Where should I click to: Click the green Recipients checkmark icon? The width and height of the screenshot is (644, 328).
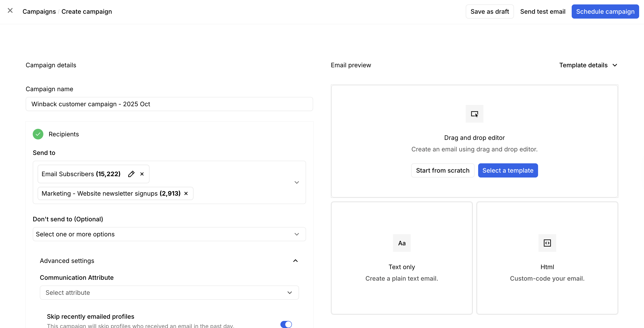coord(38,134)
